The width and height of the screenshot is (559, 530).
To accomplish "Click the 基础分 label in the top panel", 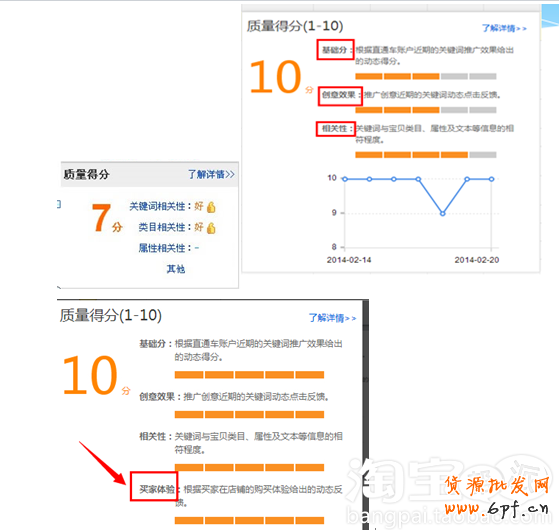I will pyautogui.click(x=334, y=50).
